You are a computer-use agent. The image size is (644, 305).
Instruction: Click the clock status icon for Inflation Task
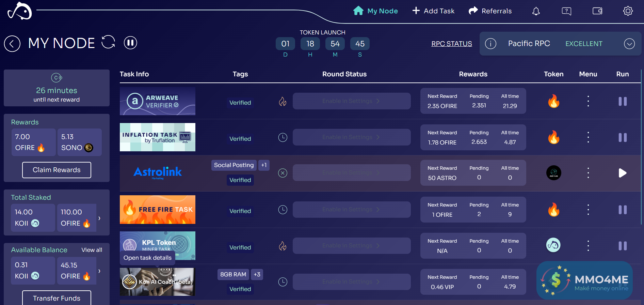point(283,137)
